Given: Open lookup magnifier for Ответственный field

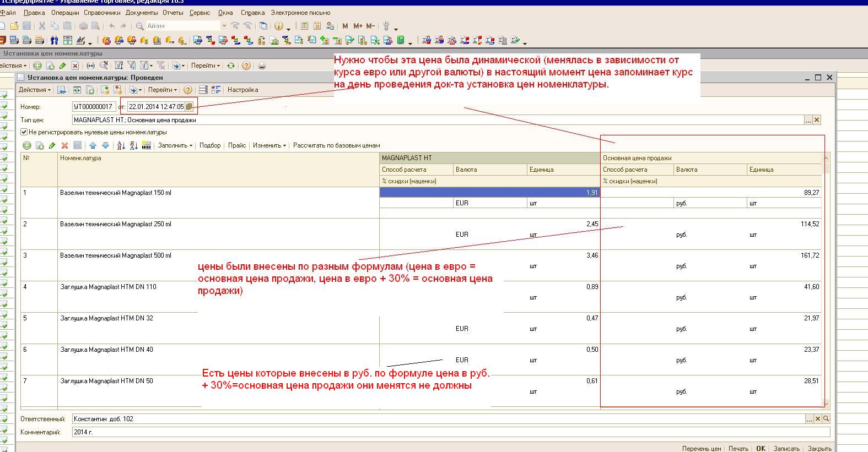Looking at the screenshot, I should pyautogui.click(x=826, y=419).
